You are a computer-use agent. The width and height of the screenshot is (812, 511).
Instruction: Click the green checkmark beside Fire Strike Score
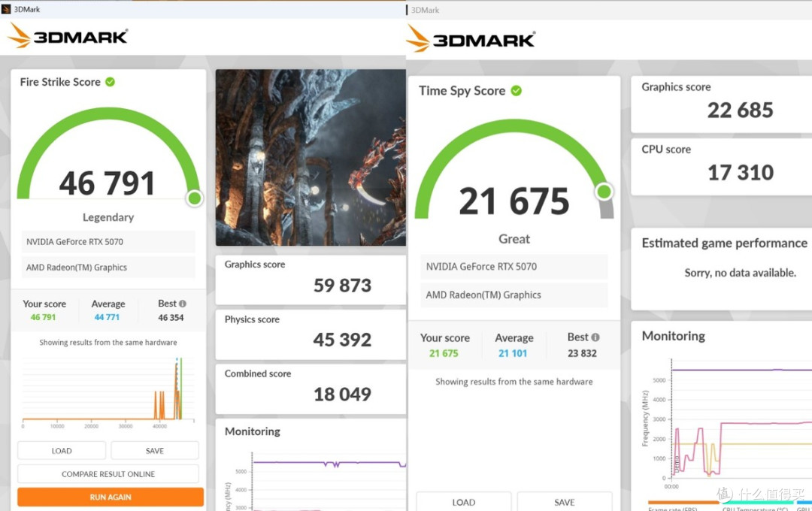coord(111,82)
